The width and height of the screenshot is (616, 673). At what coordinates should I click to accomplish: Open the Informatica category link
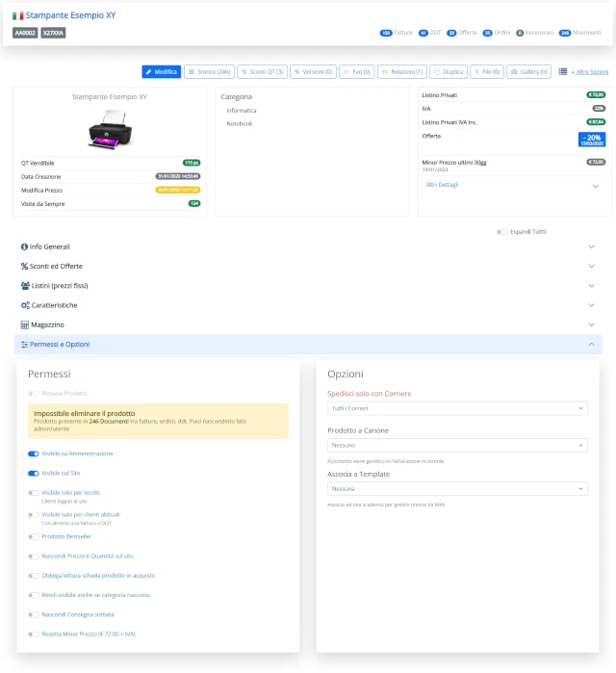[x=242, y=111]
